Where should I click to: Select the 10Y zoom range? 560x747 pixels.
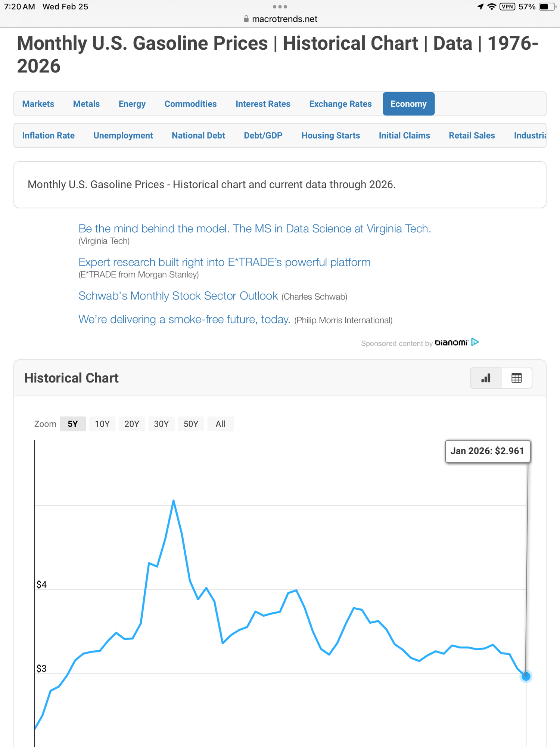pos(102,424)
